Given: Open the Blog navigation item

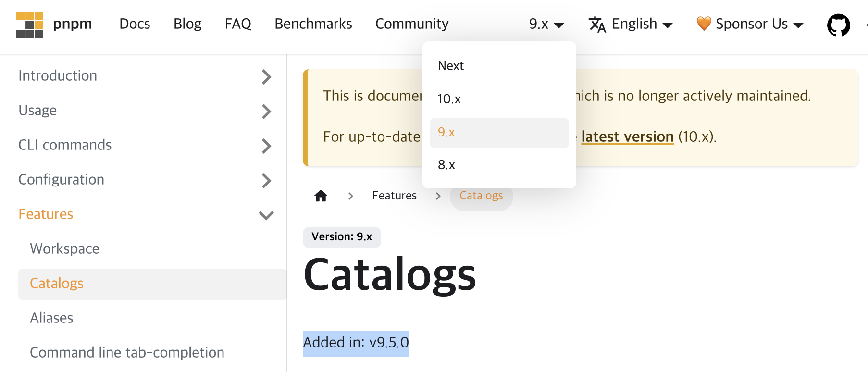Looking at the screenshot, I should pos(187,24).
